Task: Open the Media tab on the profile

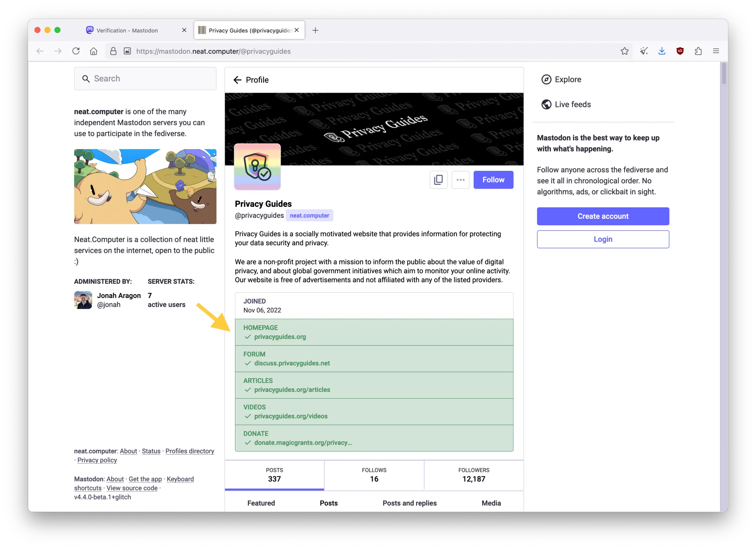Action: point(491,503)
